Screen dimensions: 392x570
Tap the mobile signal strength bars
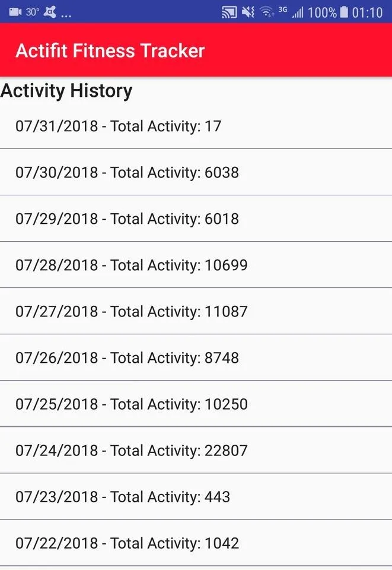tap(298, 12)
